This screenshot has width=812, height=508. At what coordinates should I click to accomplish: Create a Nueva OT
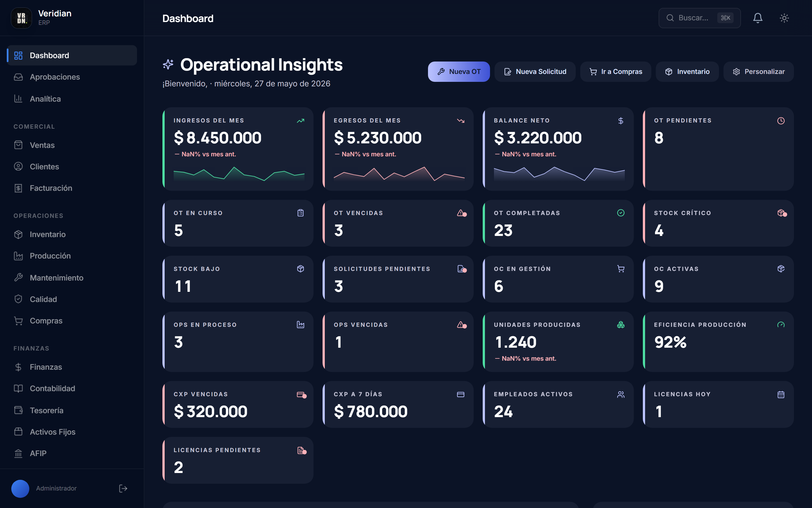[459, 72]
